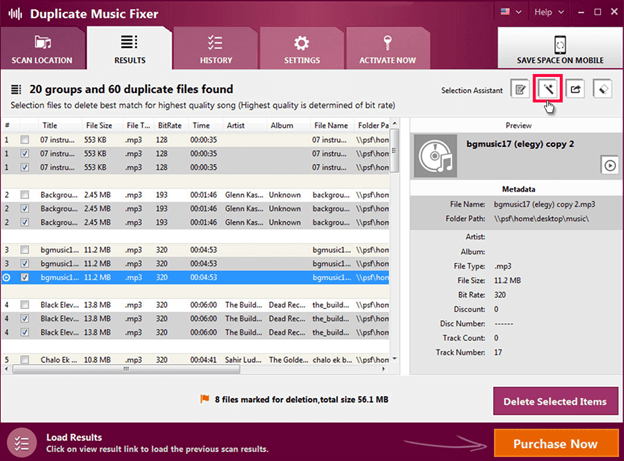The width and height of the screenshot is (624, 461).
Task: Click the horizontal scrollbar thumb
Action: pyautogui.click(x=126, y=369)
